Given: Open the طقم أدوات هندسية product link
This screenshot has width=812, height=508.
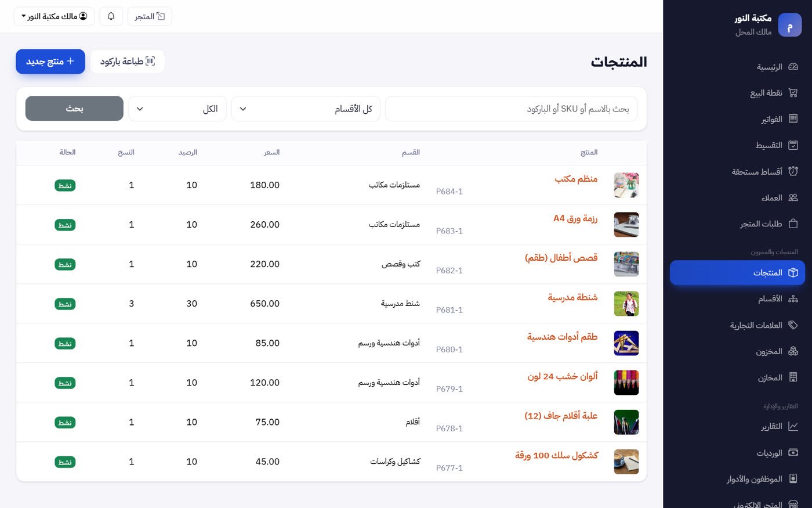Looking at the screenshot, I should (562, 337).
